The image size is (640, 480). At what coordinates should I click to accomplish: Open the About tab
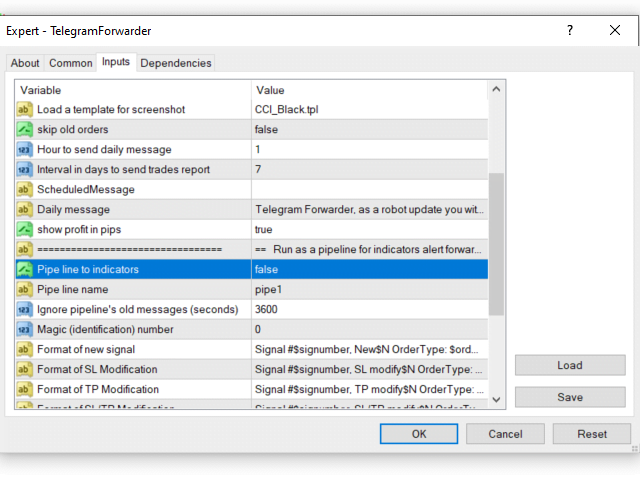(25, 63)
